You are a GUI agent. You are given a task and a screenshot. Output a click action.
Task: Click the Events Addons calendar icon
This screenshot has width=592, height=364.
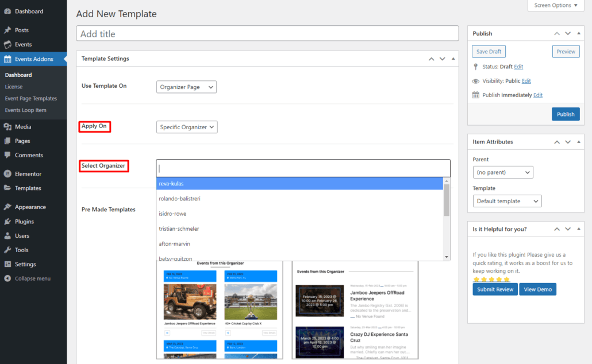7,59
